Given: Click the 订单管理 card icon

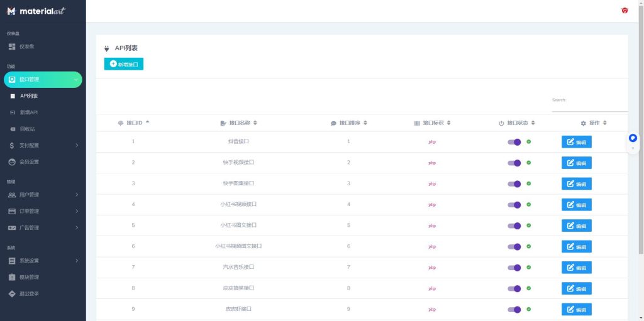Looking at the screenshot, I should (12, 212).
